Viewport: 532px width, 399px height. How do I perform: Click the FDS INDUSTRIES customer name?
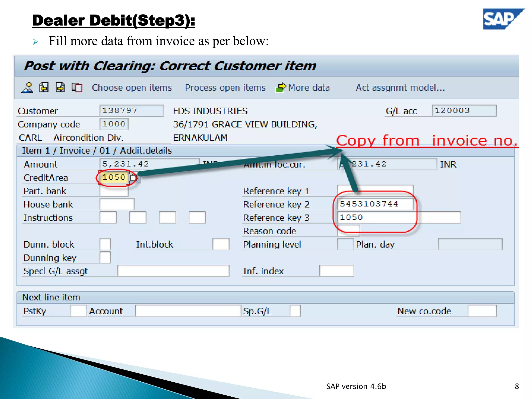point(210,111)
